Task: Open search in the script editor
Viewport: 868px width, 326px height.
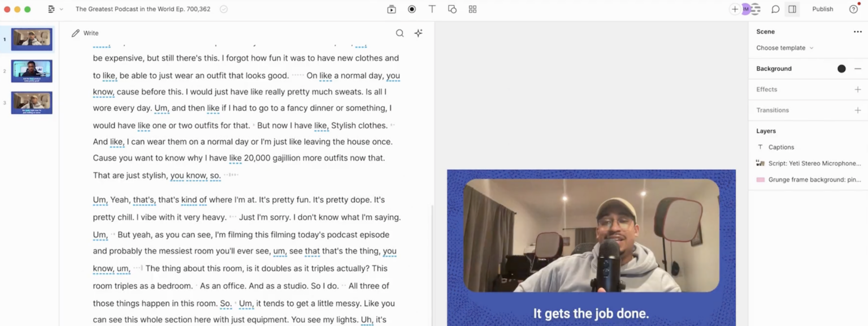Action: (400, 33)
